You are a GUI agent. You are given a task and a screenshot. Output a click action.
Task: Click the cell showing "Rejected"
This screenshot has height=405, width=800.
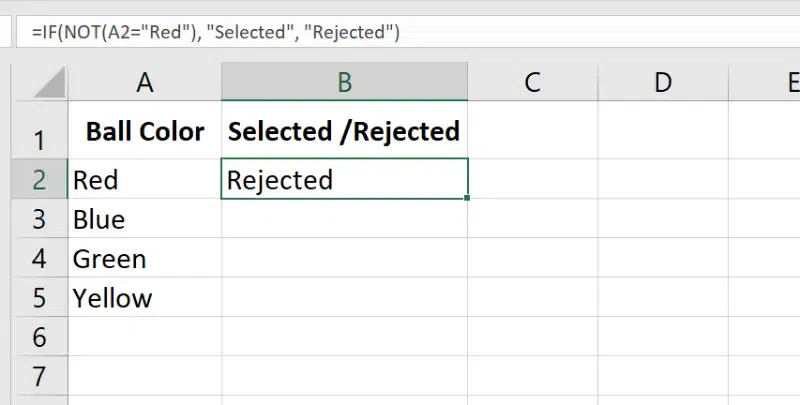[344, 180]
